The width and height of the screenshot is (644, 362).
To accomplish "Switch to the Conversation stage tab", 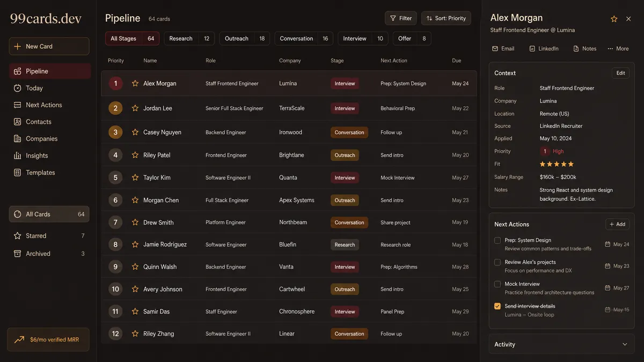I will tap(304, 39).
